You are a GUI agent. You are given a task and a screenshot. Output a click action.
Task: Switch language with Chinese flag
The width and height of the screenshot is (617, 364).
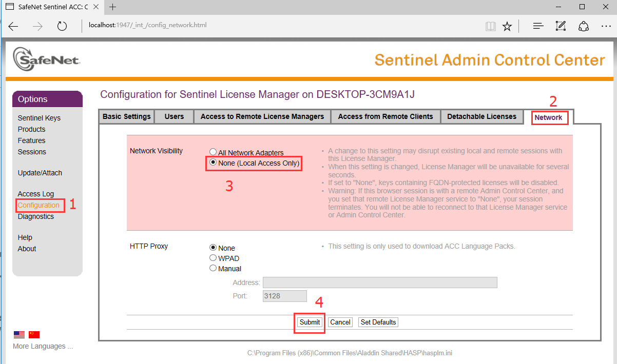click(x=34, y=335)
